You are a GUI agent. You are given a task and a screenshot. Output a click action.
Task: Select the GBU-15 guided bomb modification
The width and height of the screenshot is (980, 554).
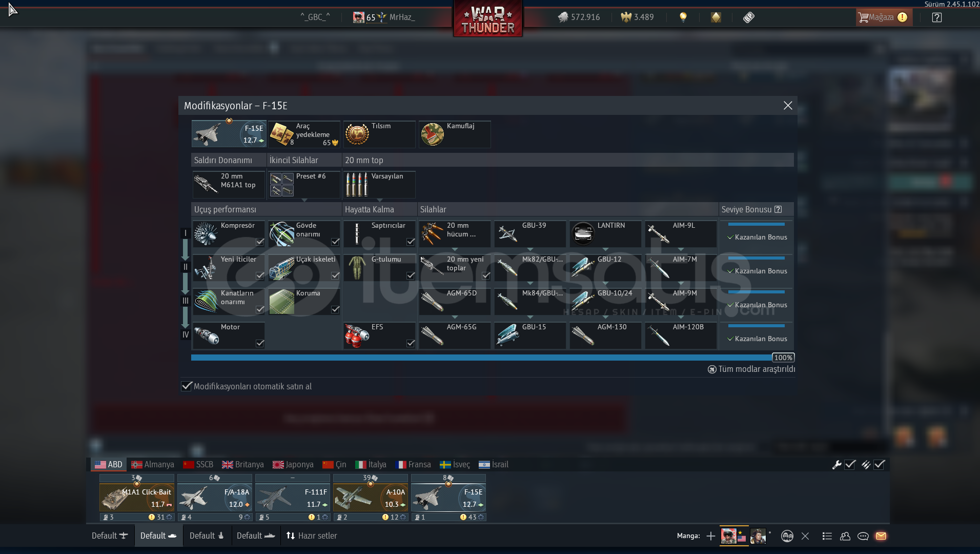[530, 335]
